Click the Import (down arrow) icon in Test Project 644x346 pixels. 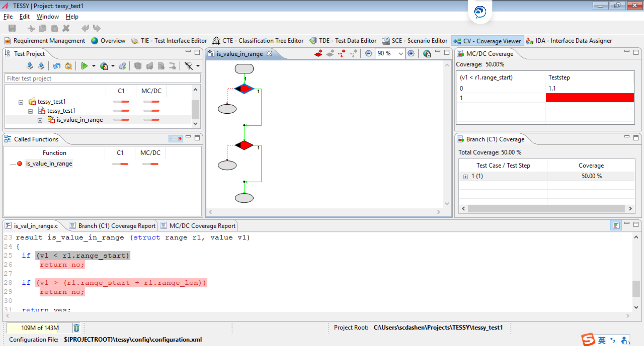[30, 66]
